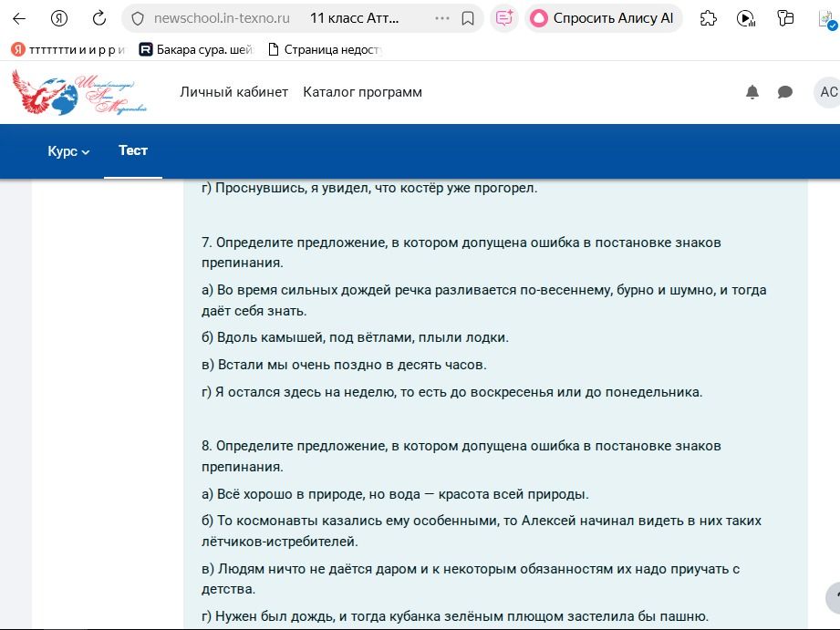Open Личный кабинет
The height and width of the screenshot is (630, 840).
pos(234,92)
